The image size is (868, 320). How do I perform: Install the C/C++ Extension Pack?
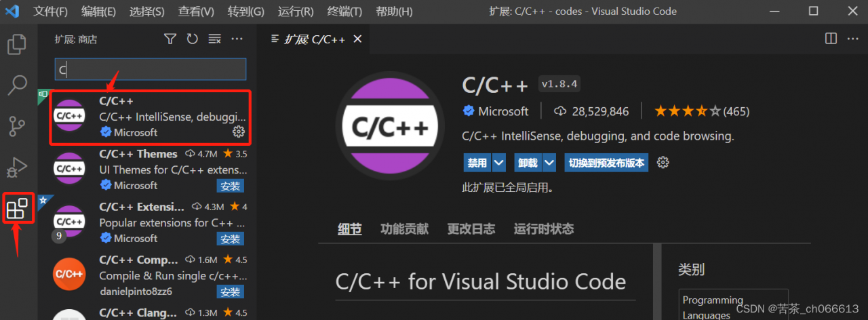231,239
